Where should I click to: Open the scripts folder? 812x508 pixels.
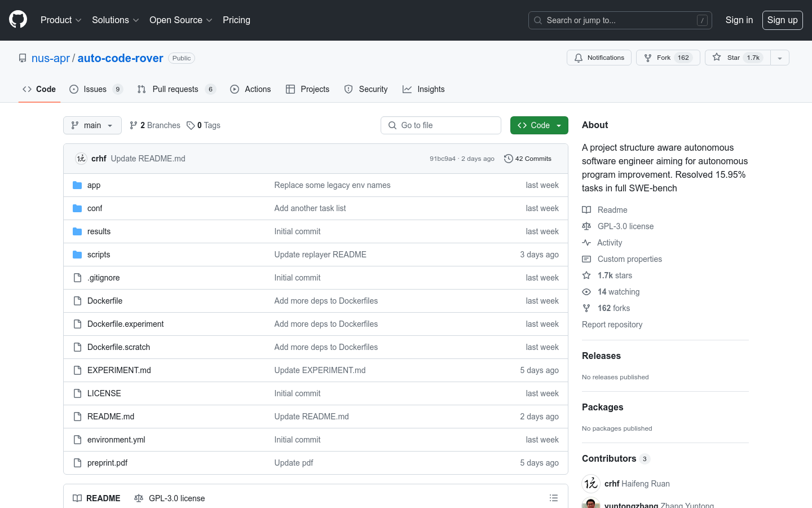tap(99, 255)
